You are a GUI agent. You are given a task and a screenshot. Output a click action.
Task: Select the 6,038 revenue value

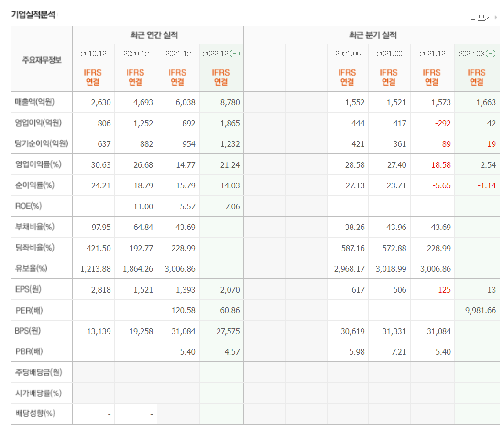[x=186, y=102]
